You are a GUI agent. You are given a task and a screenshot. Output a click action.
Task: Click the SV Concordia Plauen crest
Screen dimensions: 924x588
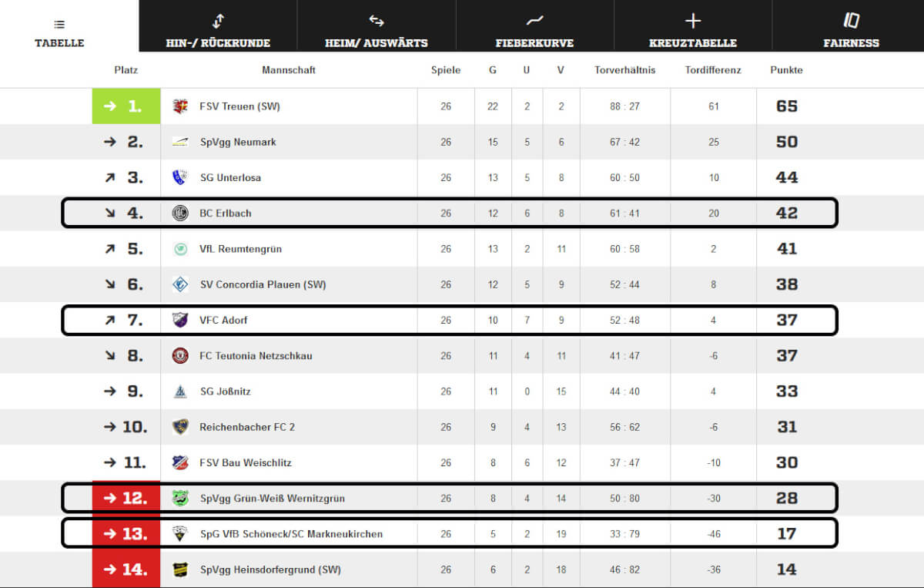(180, 284)
